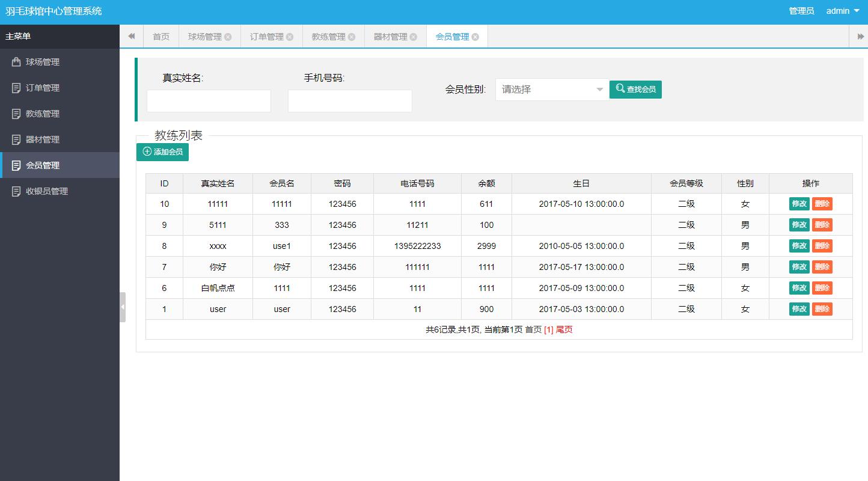This screenshot has height=481, width=868.
Task: Switch to the 首页 tab
Action: click(x=160, y=36)
